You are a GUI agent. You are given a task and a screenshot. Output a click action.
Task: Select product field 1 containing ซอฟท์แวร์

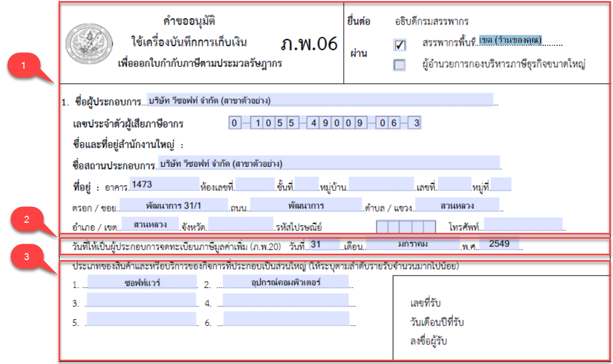(x=142, y=282)
